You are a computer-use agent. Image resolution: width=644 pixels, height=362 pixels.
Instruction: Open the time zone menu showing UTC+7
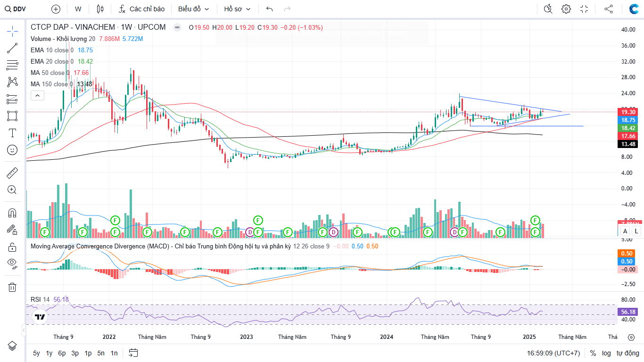pyautogui.click(x=553, y=353)
